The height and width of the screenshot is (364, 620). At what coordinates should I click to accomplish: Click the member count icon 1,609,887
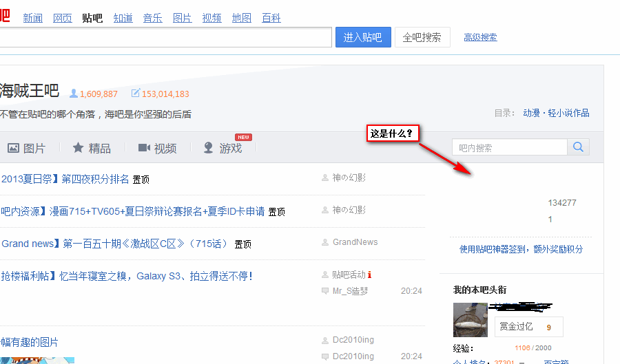tap(73, 94)
